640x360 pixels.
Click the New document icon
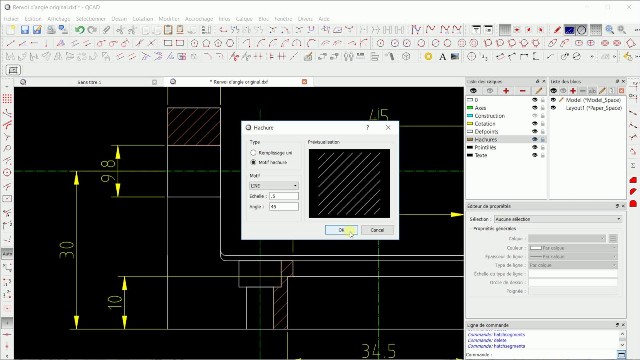(x=11, y=30)
